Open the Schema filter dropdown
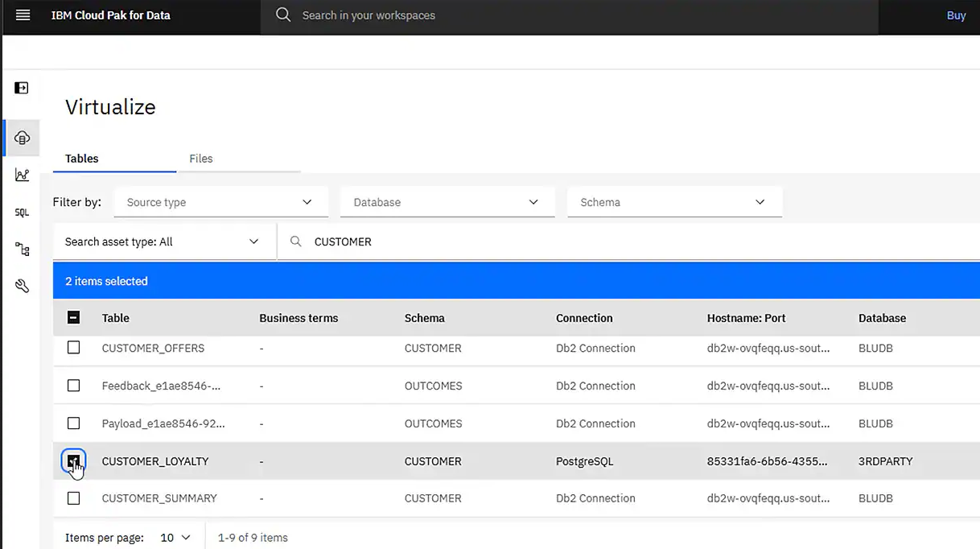This screenshot has width=980, height=549. [674, 202]
